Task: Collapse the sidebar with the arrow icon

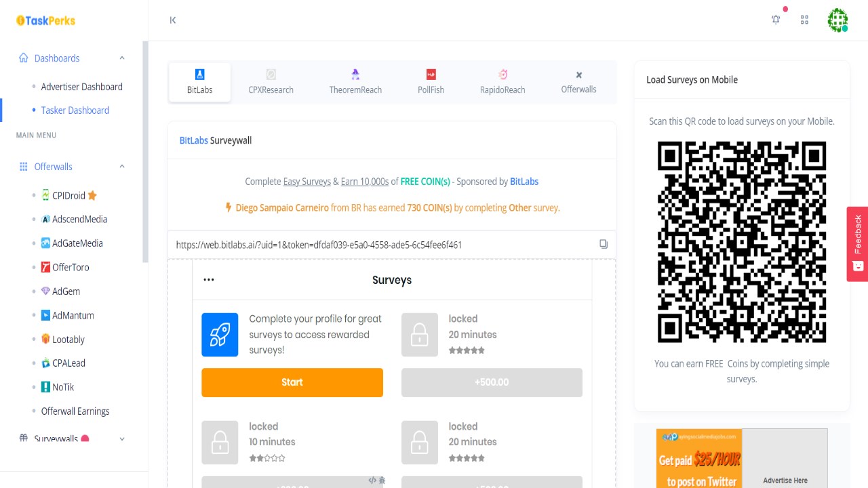Action: [173, 20]
